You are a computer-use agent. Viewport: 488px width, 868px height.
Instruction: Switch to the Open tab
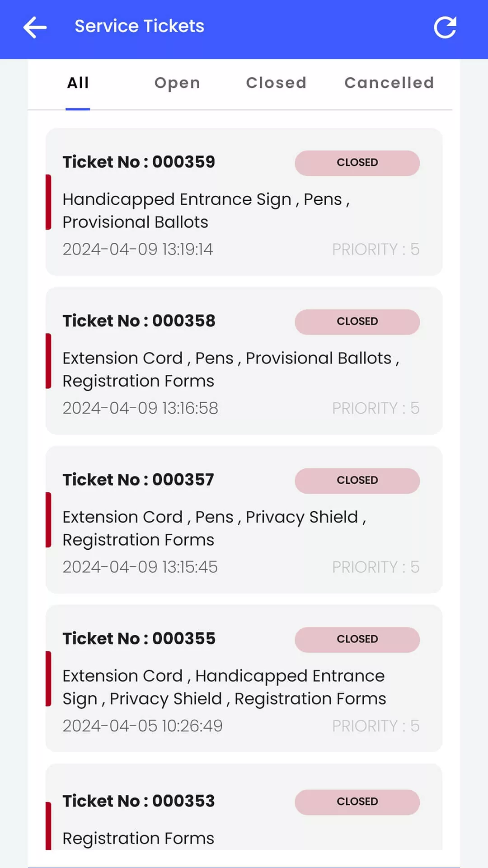point(177,83)
